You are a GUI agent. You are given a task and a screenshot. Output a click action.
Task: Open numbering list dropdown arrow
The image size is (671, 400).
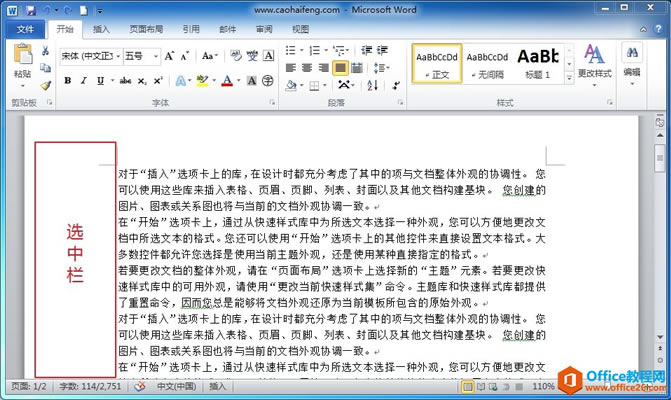click(x=326, y=50)
